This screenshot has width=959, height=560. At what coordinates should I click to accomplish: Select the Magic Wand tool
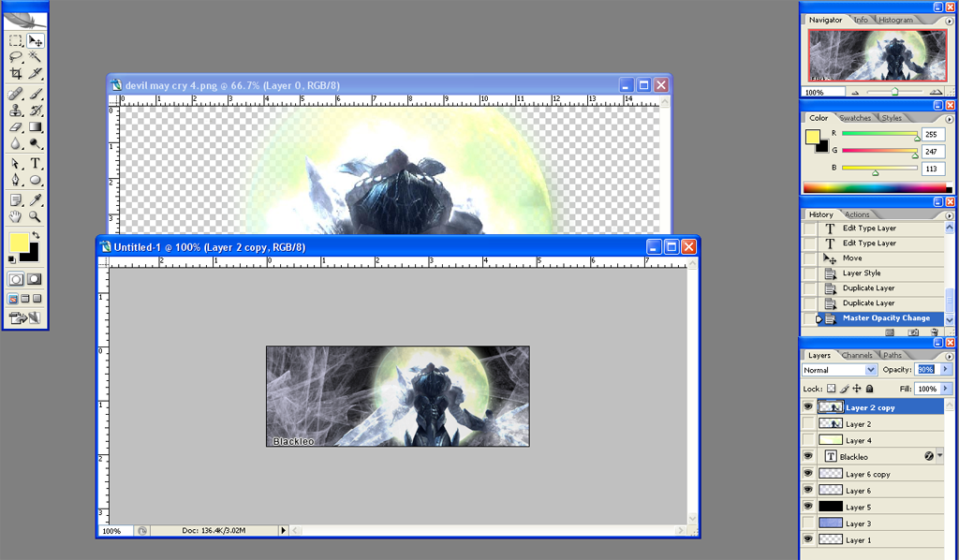click(x=35, y=57)
